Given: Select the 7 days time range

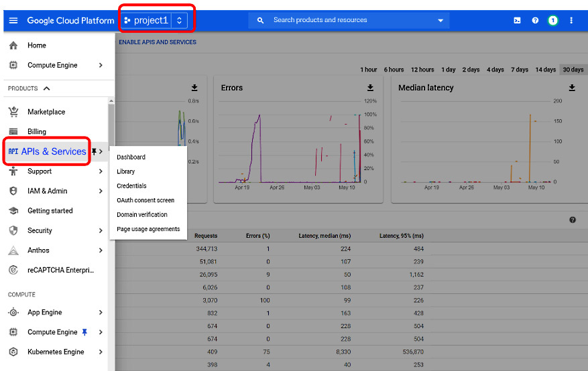Looking at the screenshot, I should pyautogui.click(x=520, y=70).
